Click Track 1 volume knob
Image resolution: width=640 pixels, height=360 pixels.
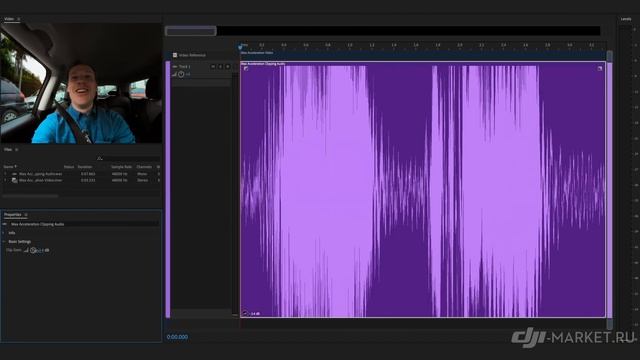(x=181, y=74)
